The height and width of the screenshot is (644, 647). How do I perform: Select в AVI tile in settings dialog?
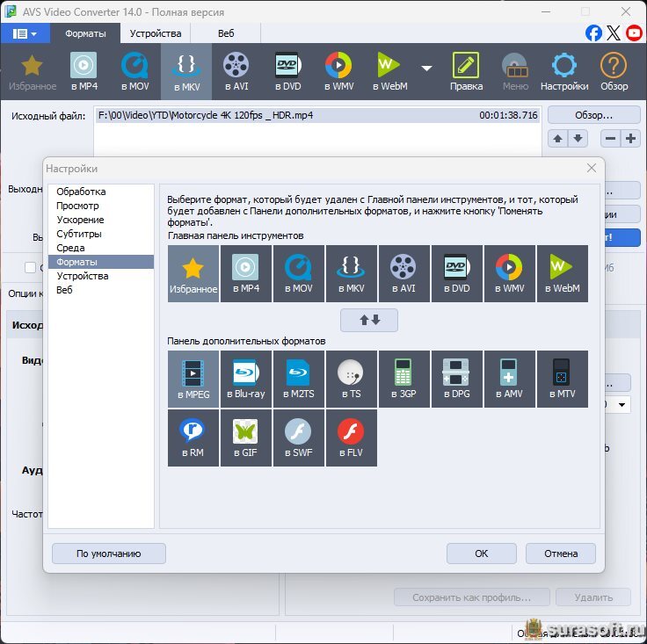(404, 274)
